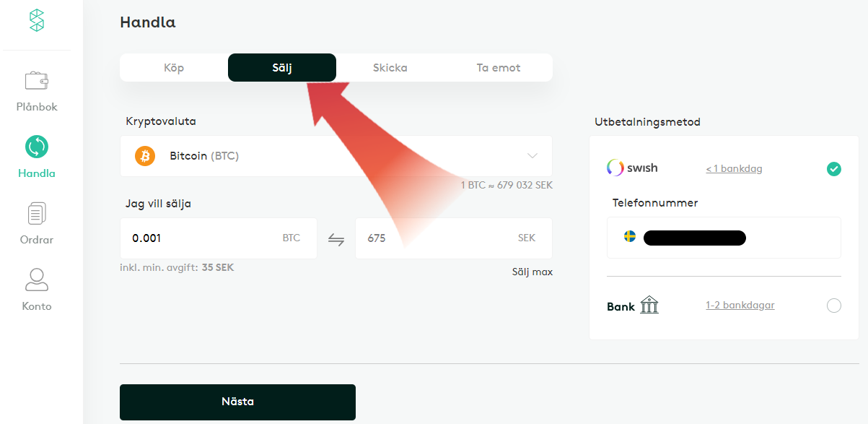
Task: Click the orange Bitcoin coin icon
Action: coord(145,156)
